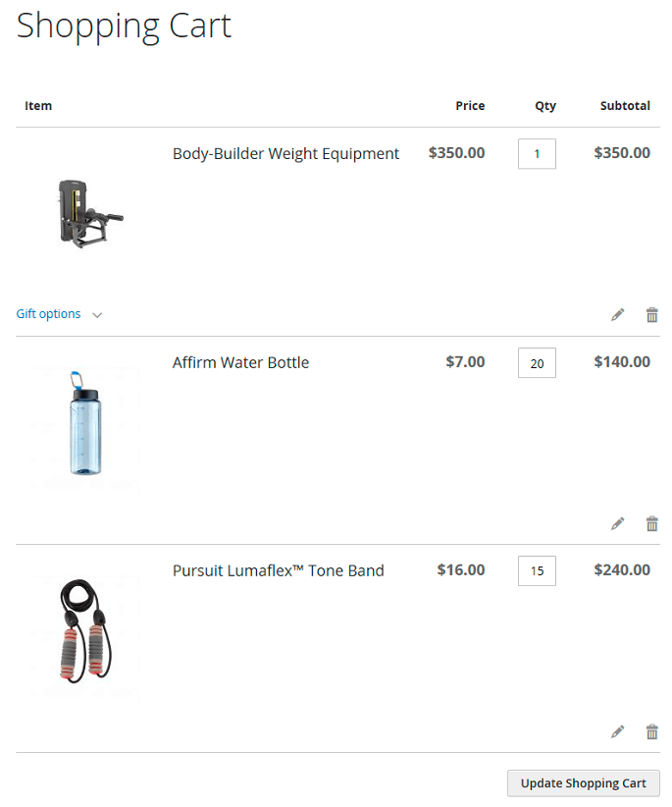
Task: Expand the Gift options section
Action: click(x=49, y=314)
